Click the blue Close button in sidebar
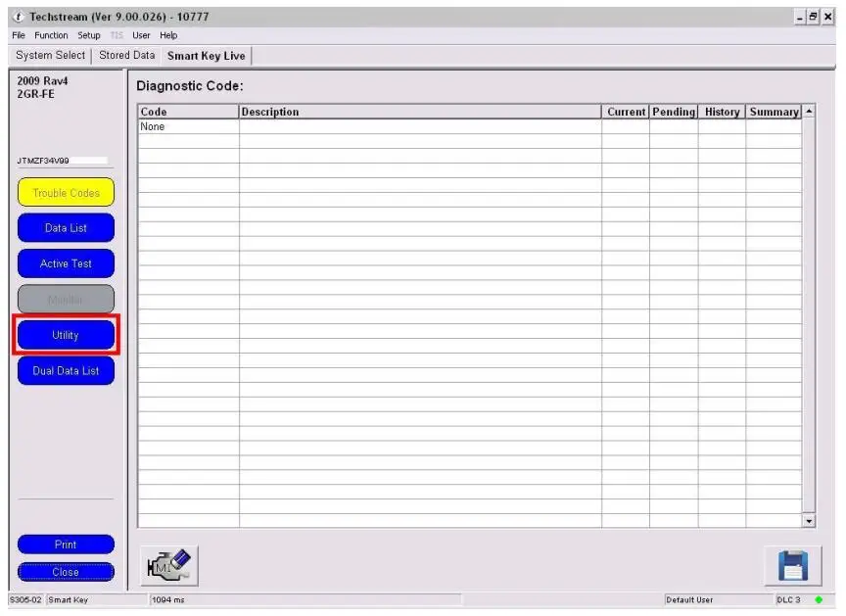This screenshot has height=616, width=846. (66, 572)
